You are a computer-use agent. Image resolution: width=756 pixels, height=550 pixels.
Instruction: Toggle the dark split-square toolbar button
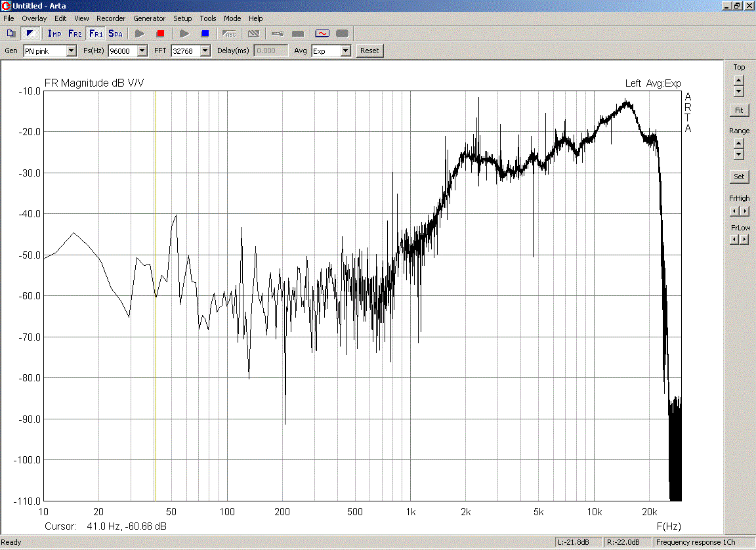[30, 33]
